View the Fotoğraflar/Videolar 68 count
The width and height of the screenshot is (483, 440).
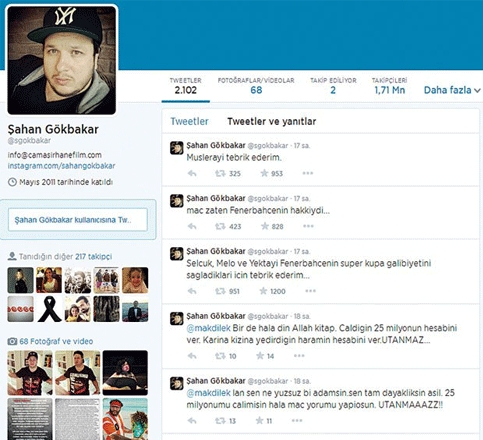(x=256, y=86)
